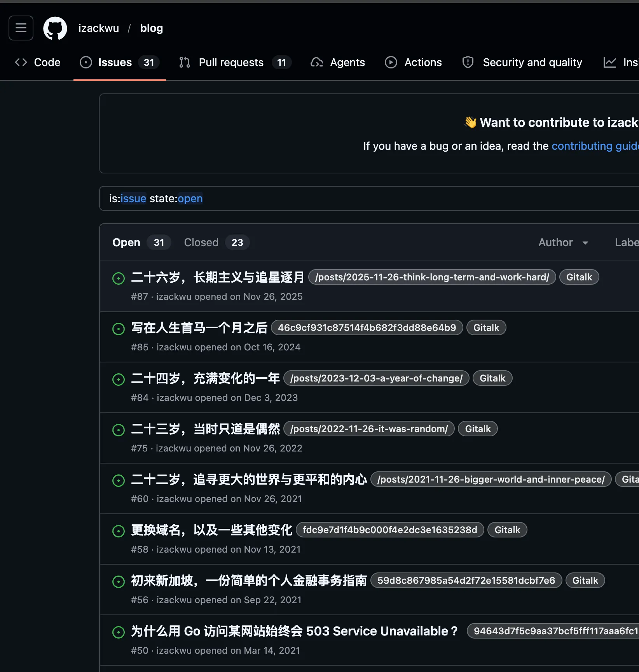639x672 pixels.
Task: Click open-issue icon for issue #50
Action: point(119,632)
